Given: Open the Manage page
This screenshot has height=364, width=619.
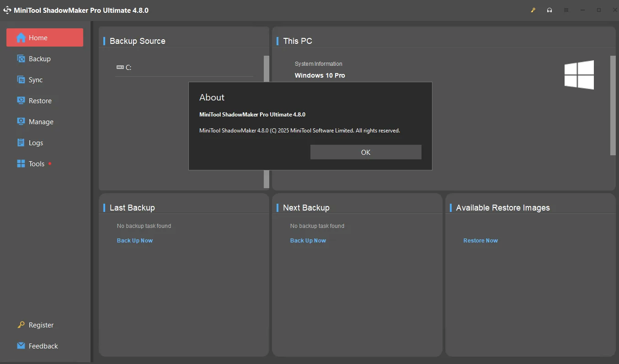Looking at the screenshot, I should [x=45, y=121].
